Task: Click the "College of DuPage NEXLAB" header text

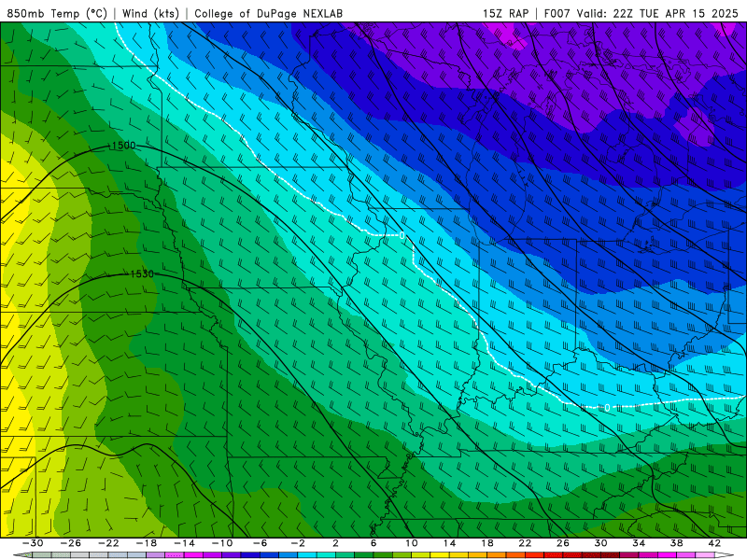Action: point(268,13)
